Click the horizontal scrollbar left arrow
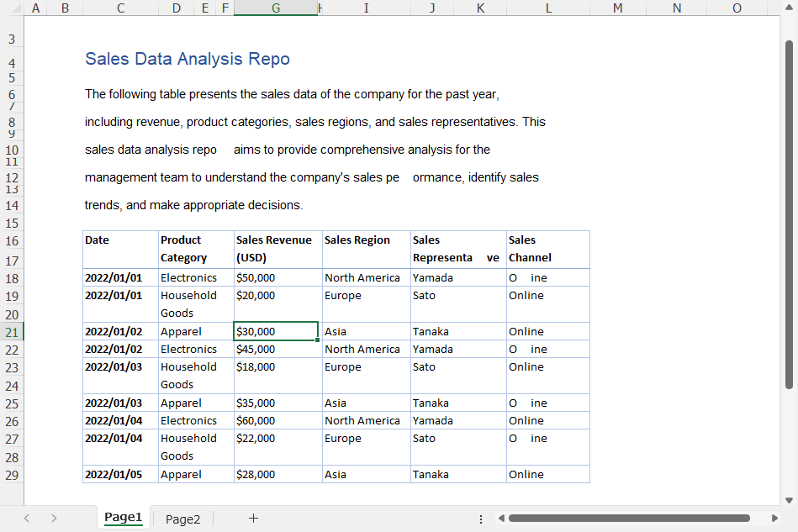The height and width of the screenshot is (532, 798). pos(502,519)
